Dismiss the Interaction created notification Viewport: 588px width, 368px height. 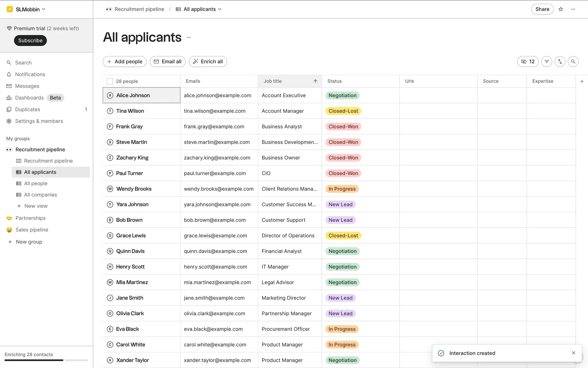click(x=574, y=353)
